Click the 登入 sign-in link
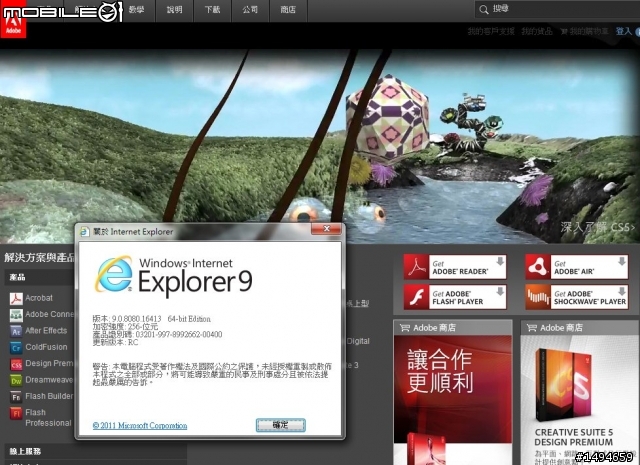This screenshot has height=465, width=640. tap(623, 31)
